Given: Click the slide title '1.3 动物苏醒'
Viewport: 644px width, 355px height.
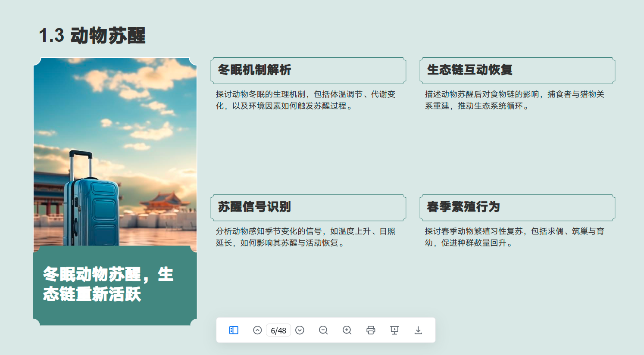Looking at the screenshot, I should pyautogui.click(x=92, y=35).
